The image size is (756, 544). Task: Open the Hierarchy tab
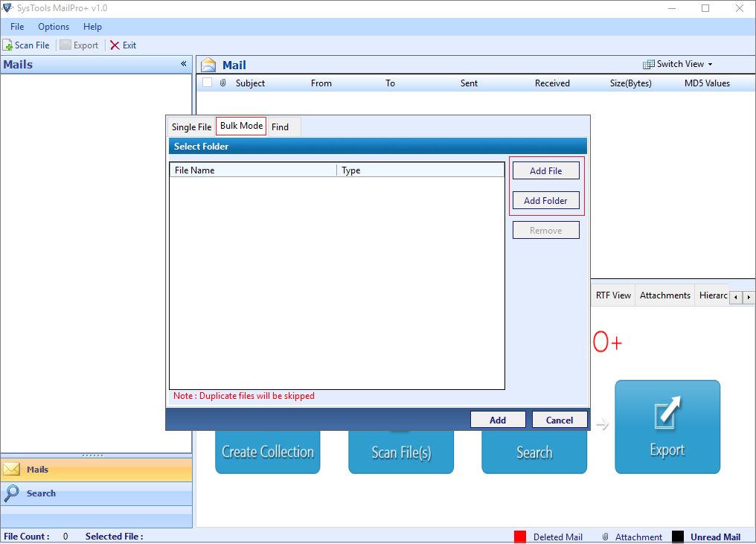point(713,295)
